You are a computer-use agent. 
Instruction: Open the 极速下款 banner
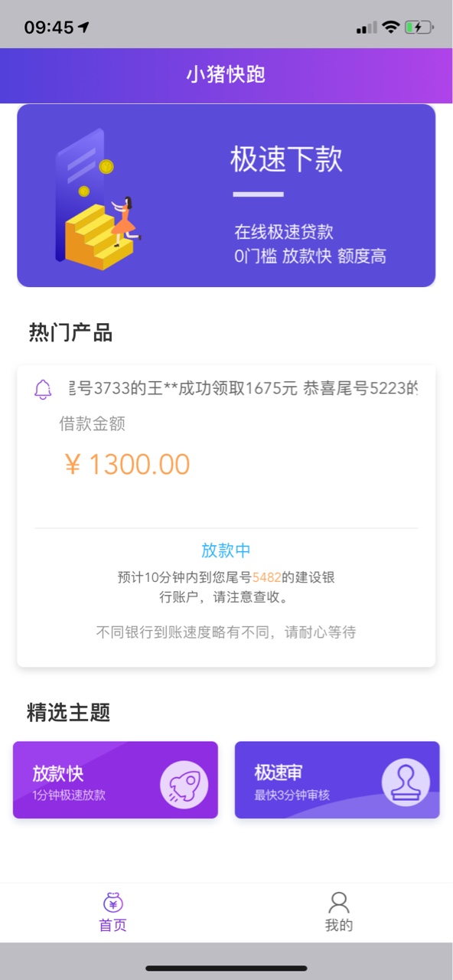coord(226,195)
